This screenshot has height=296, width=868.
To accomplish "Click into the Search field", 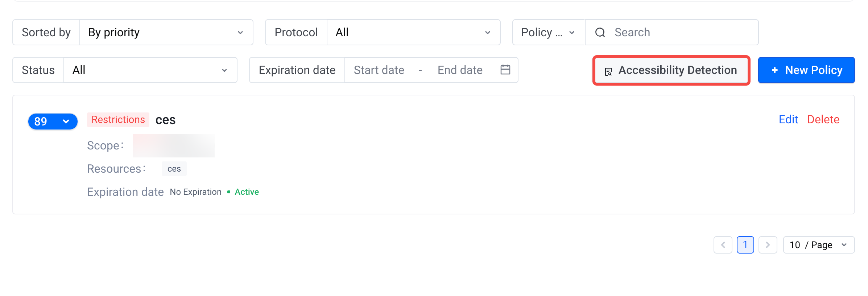I will pos(682,33).
